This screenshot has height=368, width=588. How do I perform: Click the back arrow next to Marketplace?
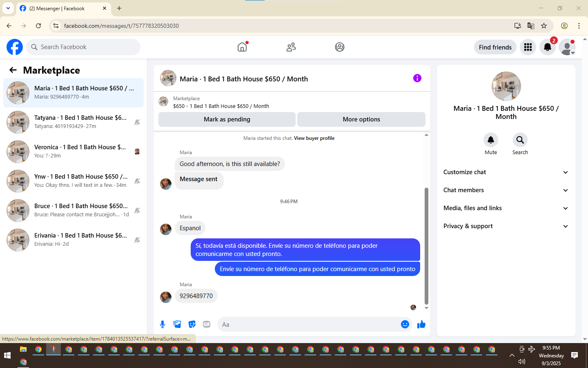coord(13,70)
